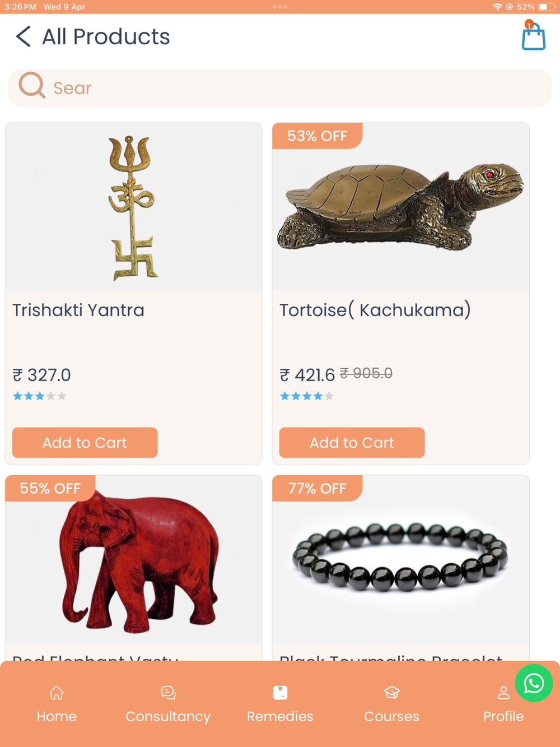Open WhatsApp chat floating button
This screenshot has width=560, height=747.
pos(534,683)
